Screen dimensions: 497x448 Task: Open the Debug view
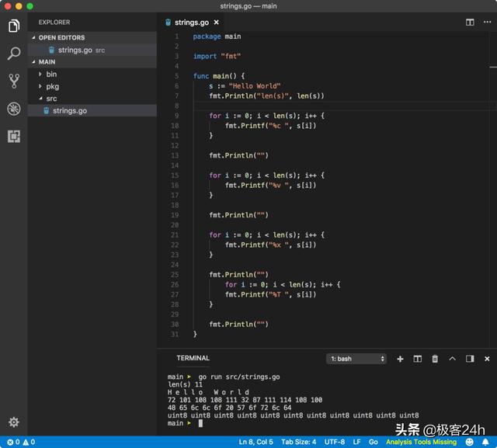point(14,109)
